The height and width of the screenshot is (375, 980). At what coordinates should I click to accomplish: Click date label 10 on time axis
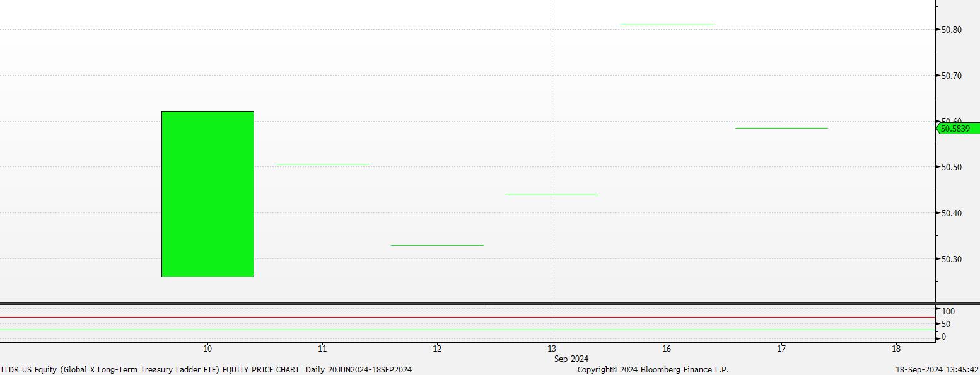[207, 349]
